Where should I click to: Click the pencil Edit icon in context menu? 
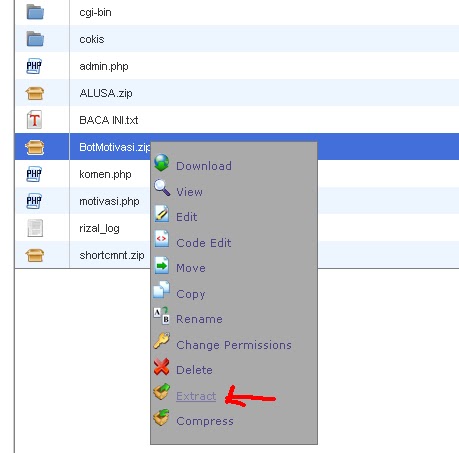pos(162,214)
